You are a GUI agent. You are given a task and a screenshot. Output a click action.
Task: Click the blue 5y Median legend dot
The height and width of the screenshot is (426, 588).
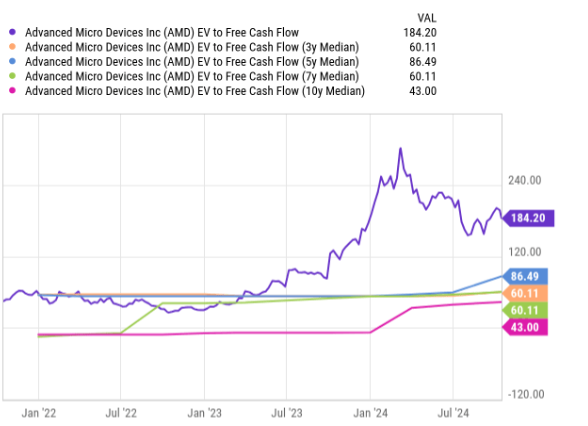coord(12,61)
